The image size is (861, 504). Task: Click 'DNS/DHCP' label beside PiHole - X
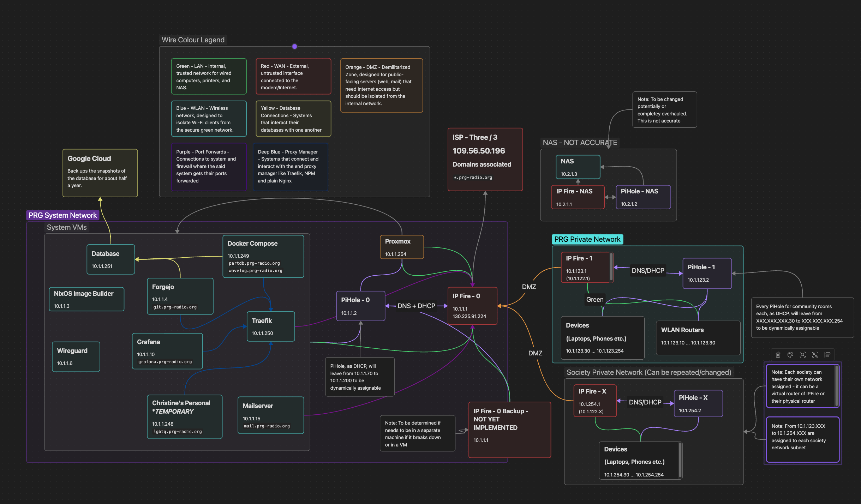pos(645,402)
